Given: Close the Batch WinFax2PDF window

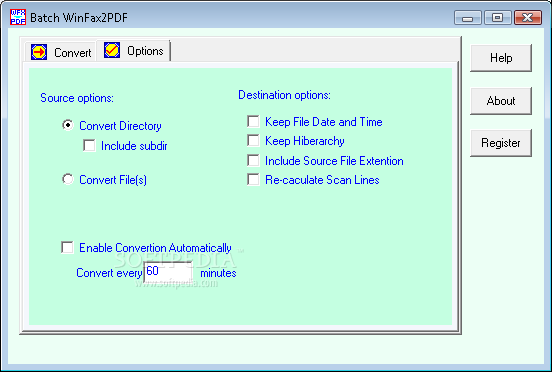Looking at the screenshot, I should tap(528, 18).
